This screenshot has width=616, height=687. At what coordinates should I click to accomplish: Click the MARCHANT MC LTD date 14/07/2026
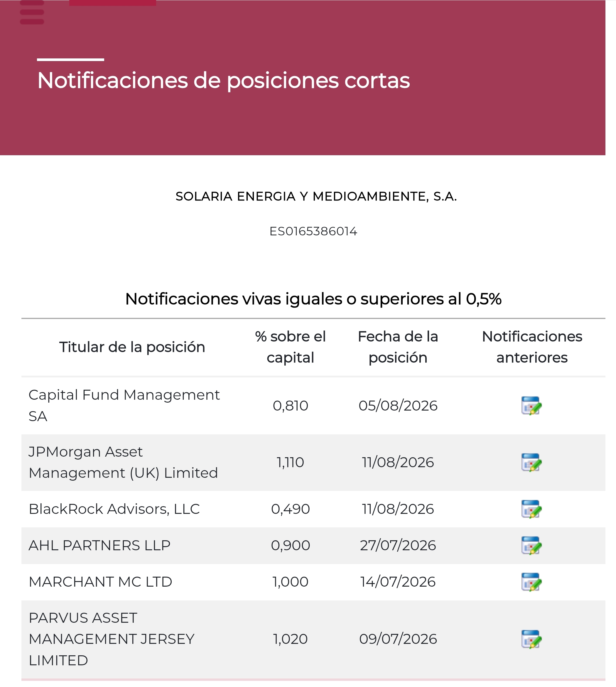point(398,582)
